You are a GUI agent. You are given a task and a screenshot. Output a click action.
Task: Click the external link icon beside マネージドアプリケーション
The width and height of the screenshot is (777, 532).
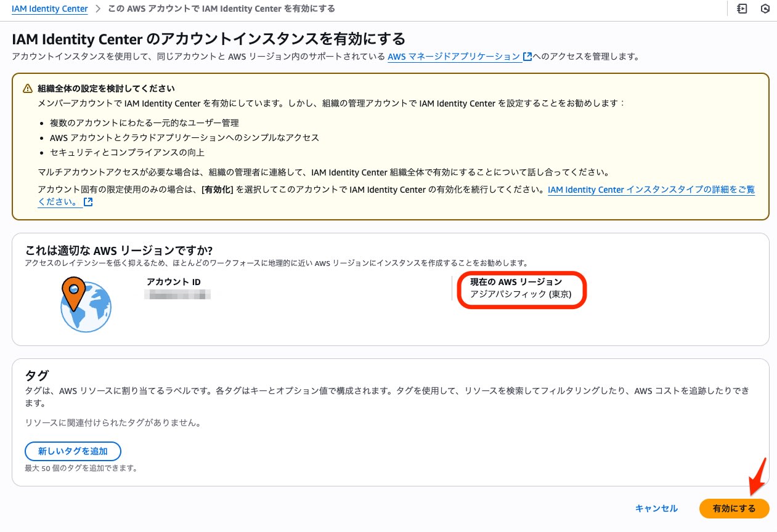click(x=527, y=57)
